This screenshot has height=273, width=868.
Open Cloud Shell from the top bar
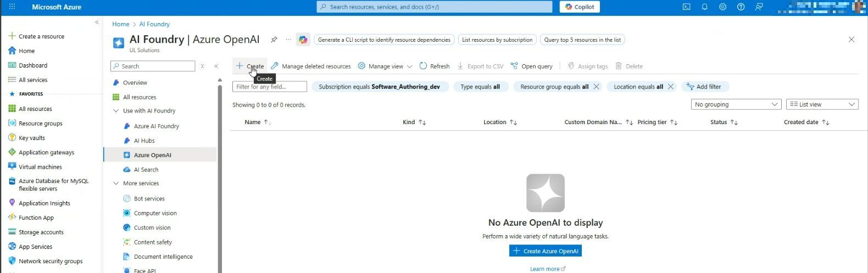click(686, 7)
